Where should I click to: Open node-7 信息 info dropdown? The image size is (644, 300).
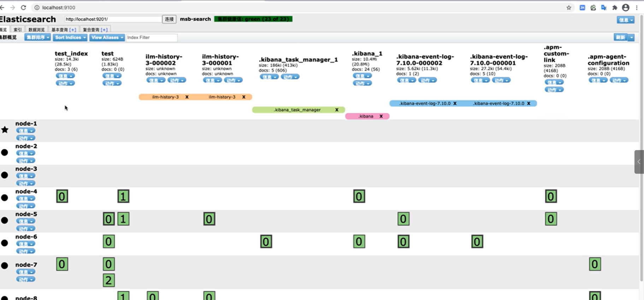[x=26, y=272]
